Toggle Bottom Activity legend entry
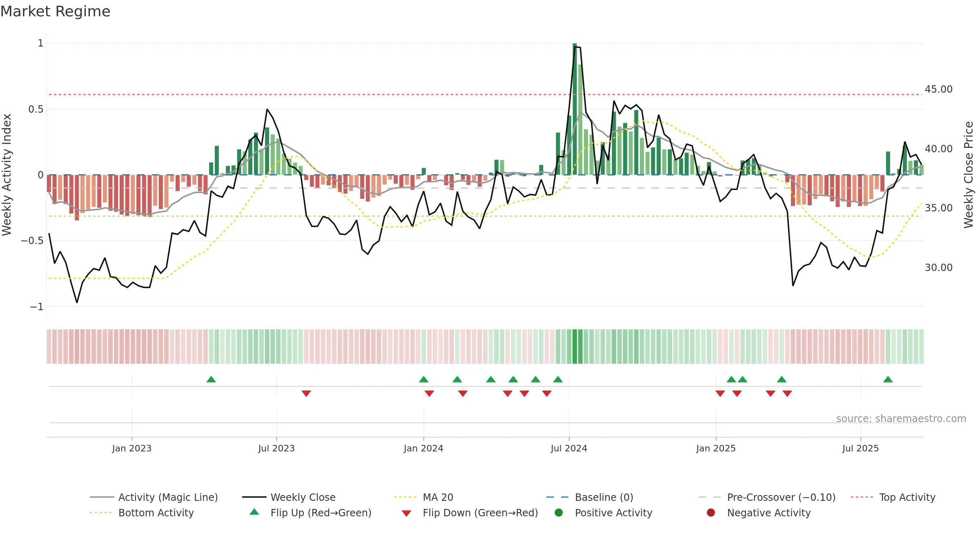The height and width of the screenshot is (551, 980). pos(142,513)
